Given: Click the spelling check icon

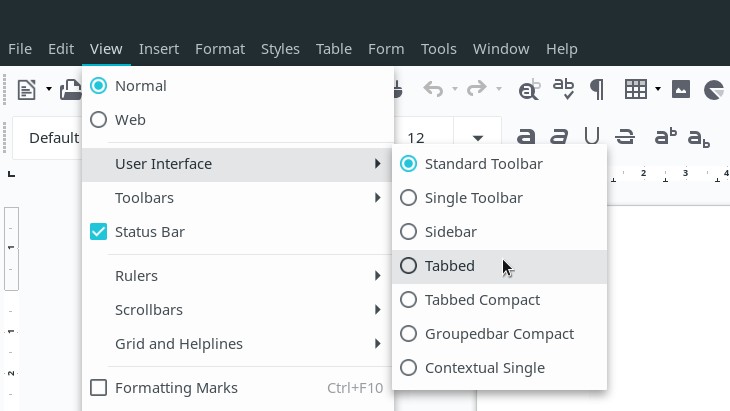Looking at the screenshot, I should [x=563, y=89].
